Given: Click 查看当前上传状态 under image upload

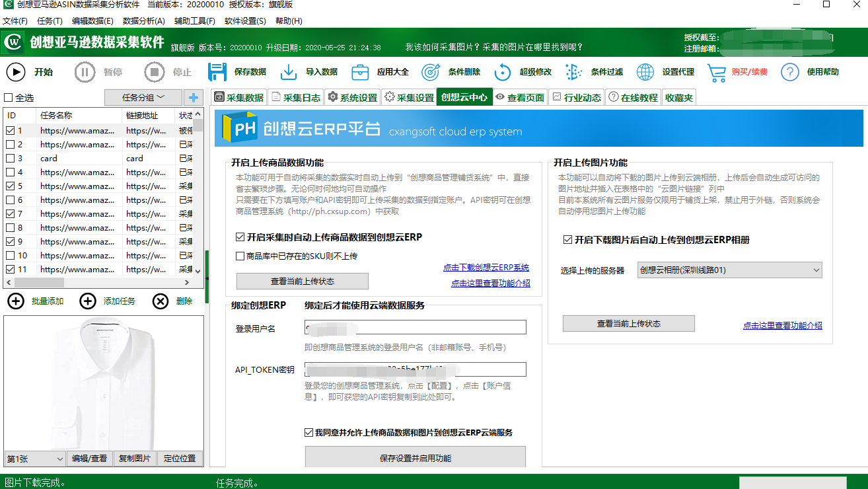Looking at the screenshot, I should click(x=629, y=324).
